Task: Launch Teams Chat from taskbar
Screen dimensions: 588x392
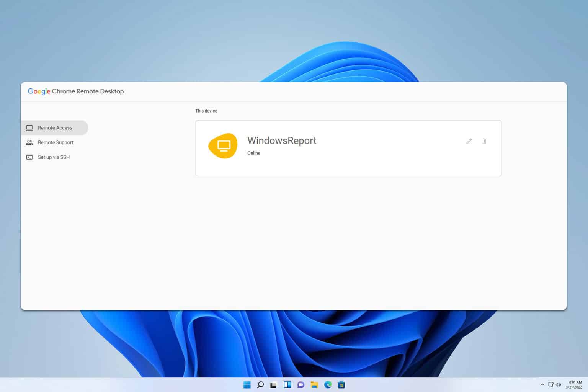Action: pyautogui.click(x=301, y=385)
